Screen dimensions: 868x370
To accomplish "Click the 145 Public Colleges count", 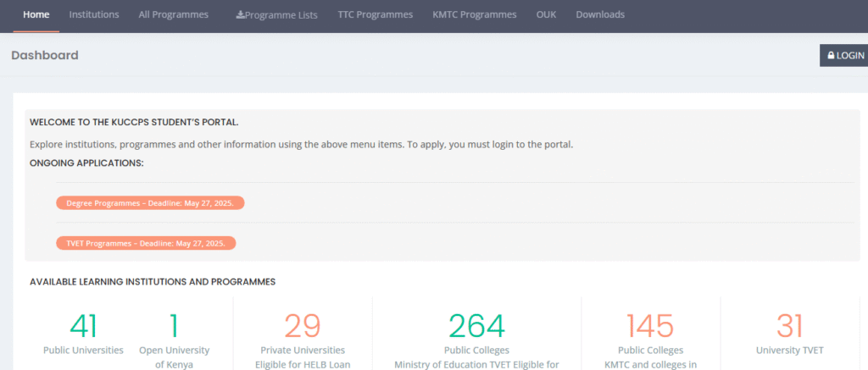I will (x=650, y=326).
